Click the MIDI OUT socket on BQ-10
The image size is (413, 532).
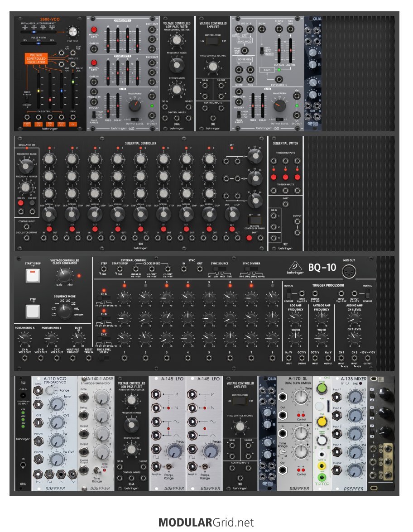coord(349,271)
